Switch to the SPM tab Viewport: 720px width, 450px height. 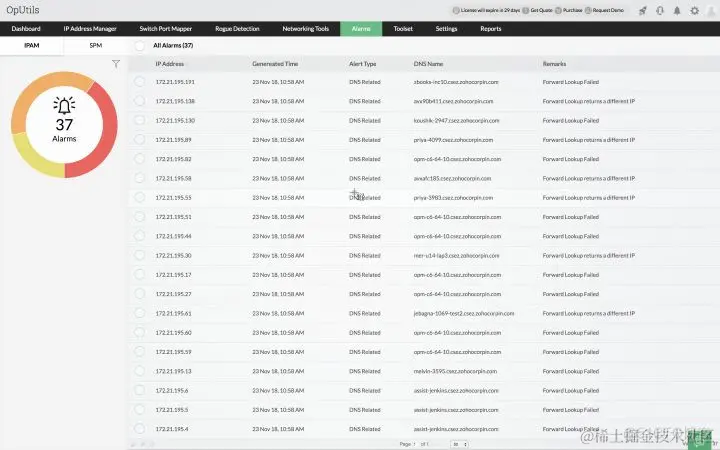[x=96, y=45]
